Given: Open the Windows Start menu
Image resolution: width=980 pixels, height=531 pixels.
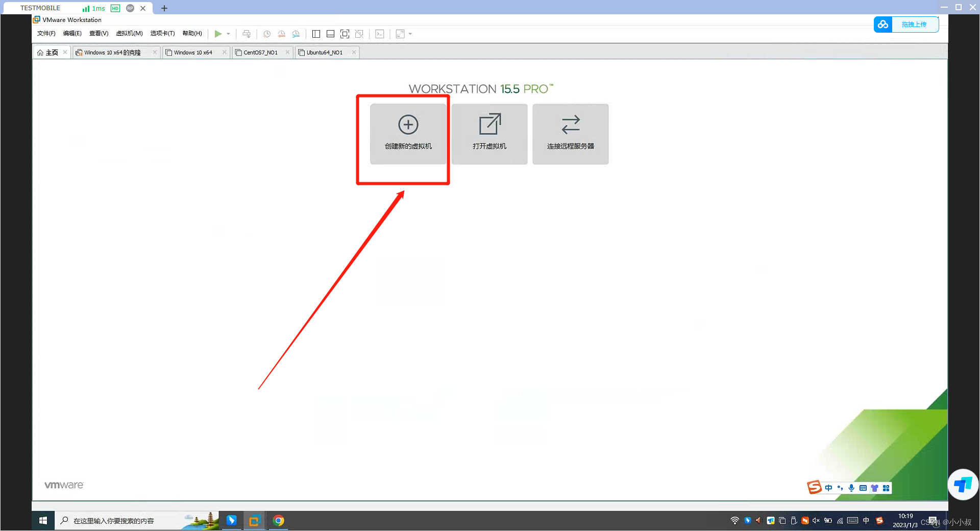Looking at the screenshot, I should coord(43,520).
